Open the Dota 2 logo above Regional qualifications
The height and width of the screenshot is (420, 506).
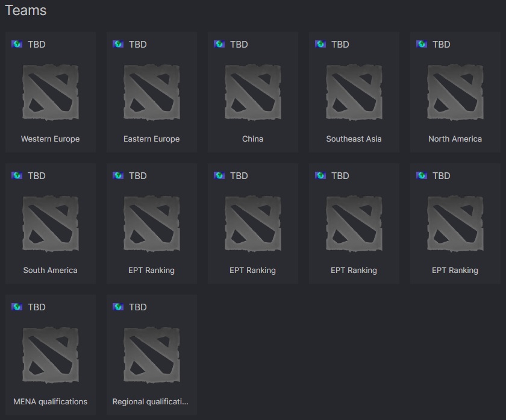pyautogui.click(x=152, y=355)
